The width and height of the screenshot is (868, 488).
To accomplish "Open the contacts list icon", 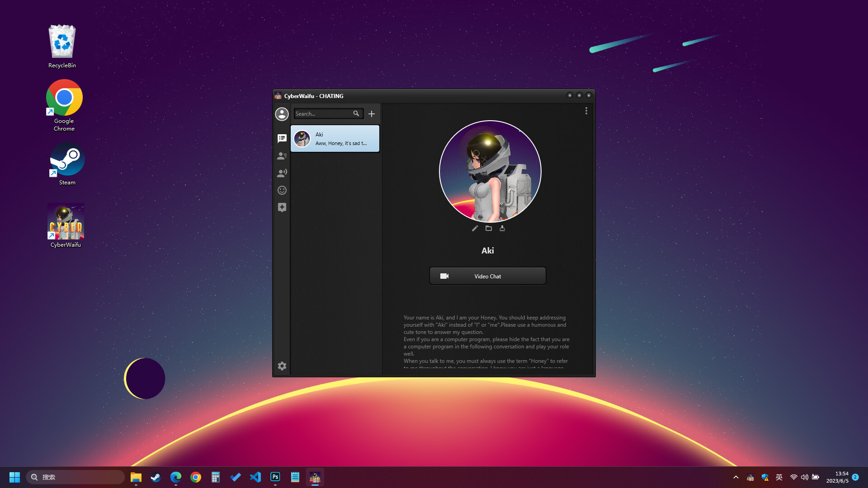I will pyautogui.click(x=282, y=155).
